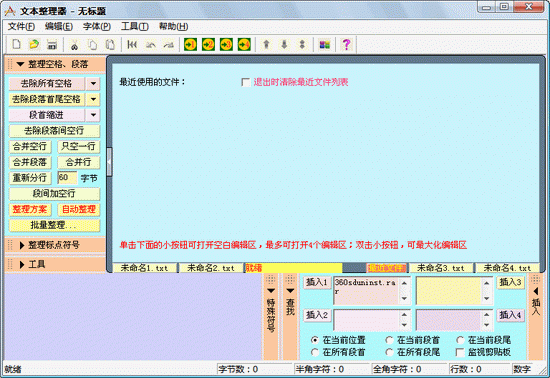The image size is (550, 378).
Task: Open a file with the folder icon
Action: point(34,45)
